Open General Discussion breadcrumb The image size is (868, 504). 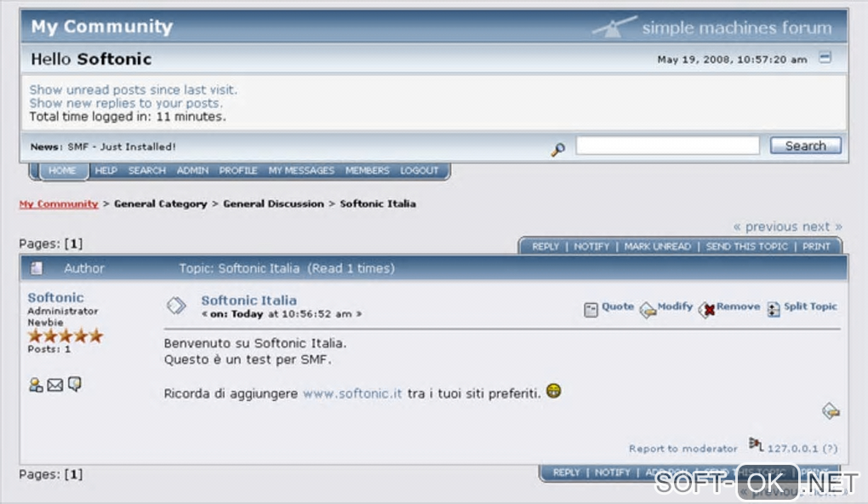point(273,203)
